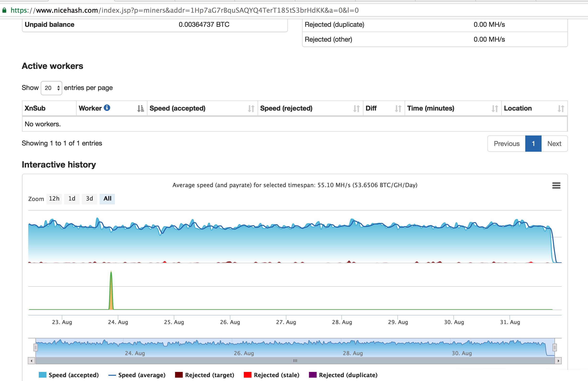Viewport: 588px width, 381px height.
Task: Sort by Speed (accepted) column arrows
Action: pyautogui.click(x=251, y=108)
